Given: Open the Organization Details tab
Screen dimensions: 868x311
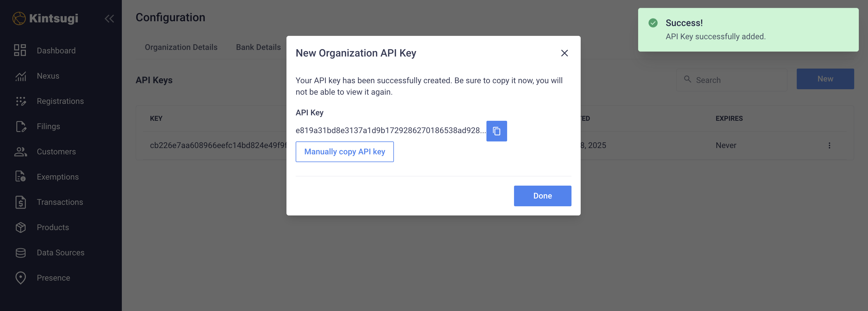Looking at the screenshot, I should point(181,47).
